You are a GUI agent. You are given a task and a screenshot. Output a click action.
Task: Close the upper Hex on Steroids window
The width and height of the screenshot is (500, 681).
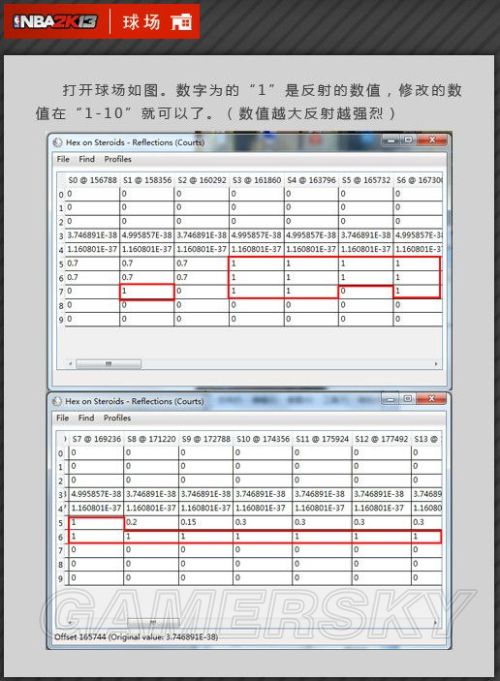click(431, 140)
